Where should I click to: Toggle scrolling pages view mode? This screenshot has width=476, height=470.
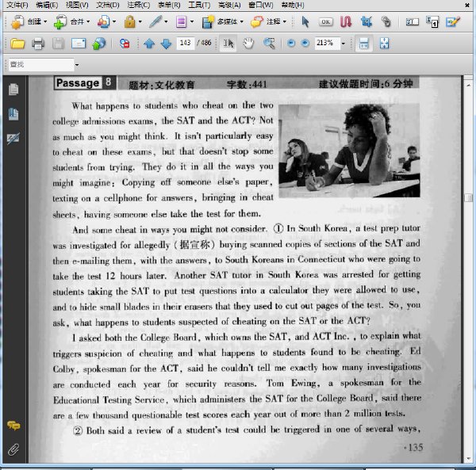(363, 44)
